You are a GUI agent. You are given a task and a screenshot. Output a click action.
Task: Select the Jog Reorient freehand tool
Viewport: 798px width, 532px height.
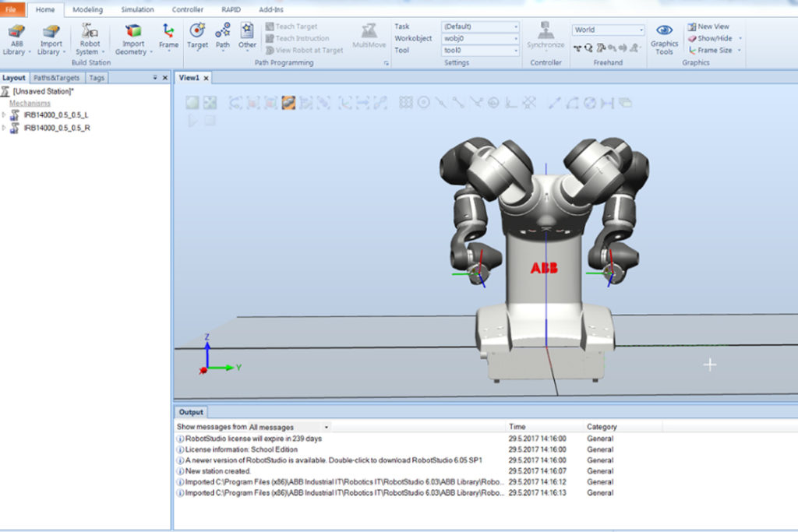[x=623, y=48]
